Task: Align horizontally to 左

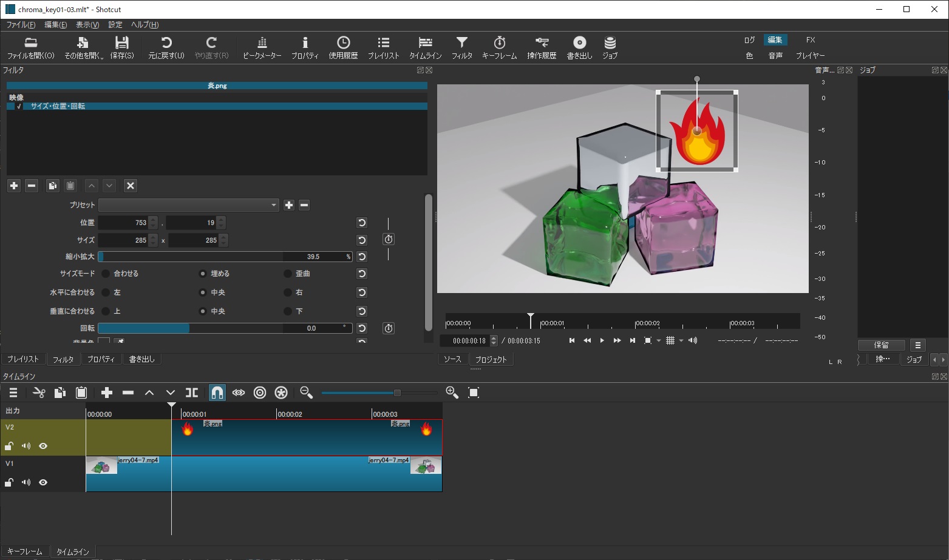Action: [x=106, y=292]
